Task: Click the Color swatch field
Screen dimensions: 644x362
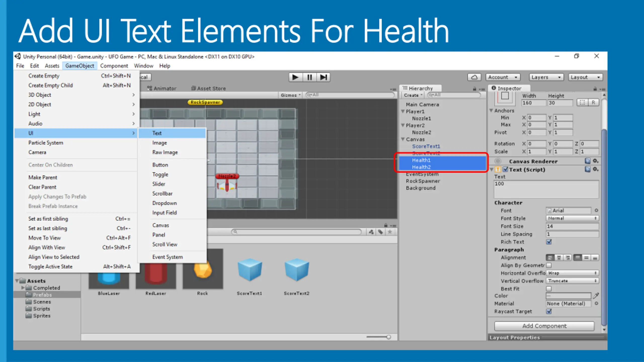Action: pyautogui.click(x=569, y=296)
